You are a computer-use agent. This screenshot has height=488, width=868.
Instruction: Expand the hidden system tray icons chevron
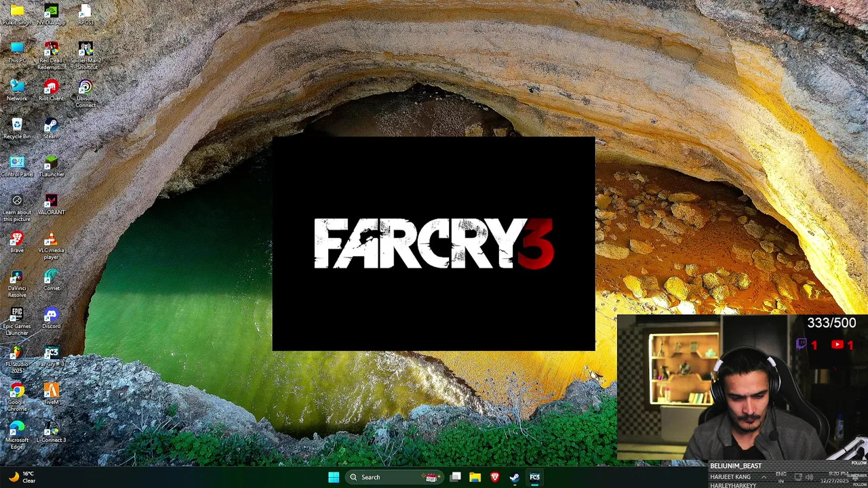[x=764, y=477]
